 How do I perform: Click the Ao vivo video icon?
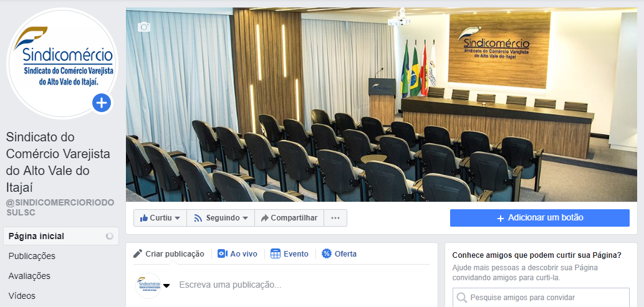click(x=222, y=253)
